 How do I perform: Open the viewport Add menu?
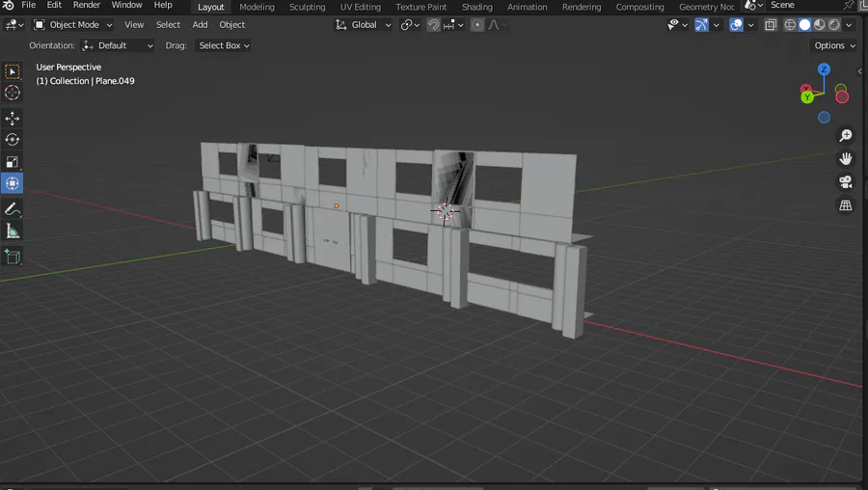[x=200, y=25]
